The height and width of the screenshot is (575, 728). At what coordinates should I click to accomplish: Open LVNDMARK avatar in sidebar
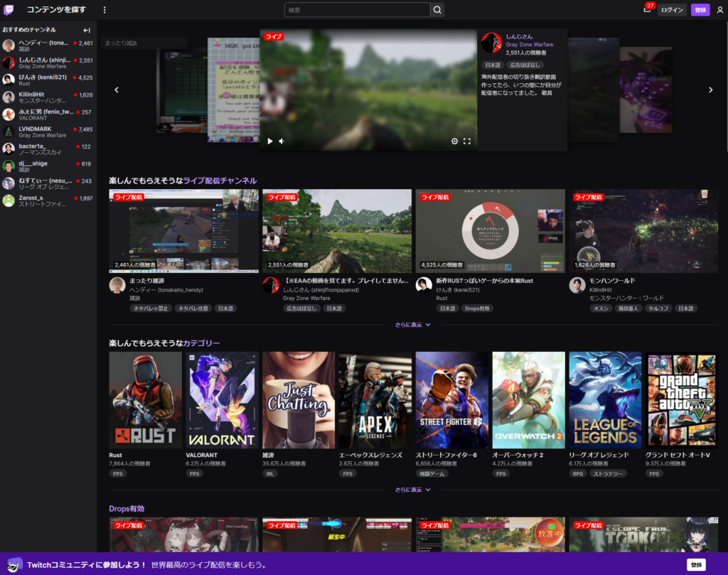tap(9, 131)
